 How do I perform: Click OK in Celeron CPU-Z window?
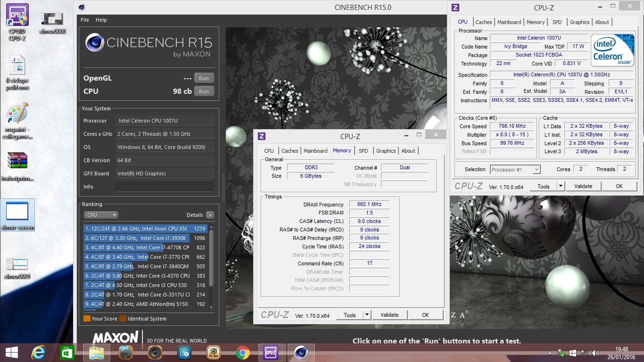tap(619, 186)
